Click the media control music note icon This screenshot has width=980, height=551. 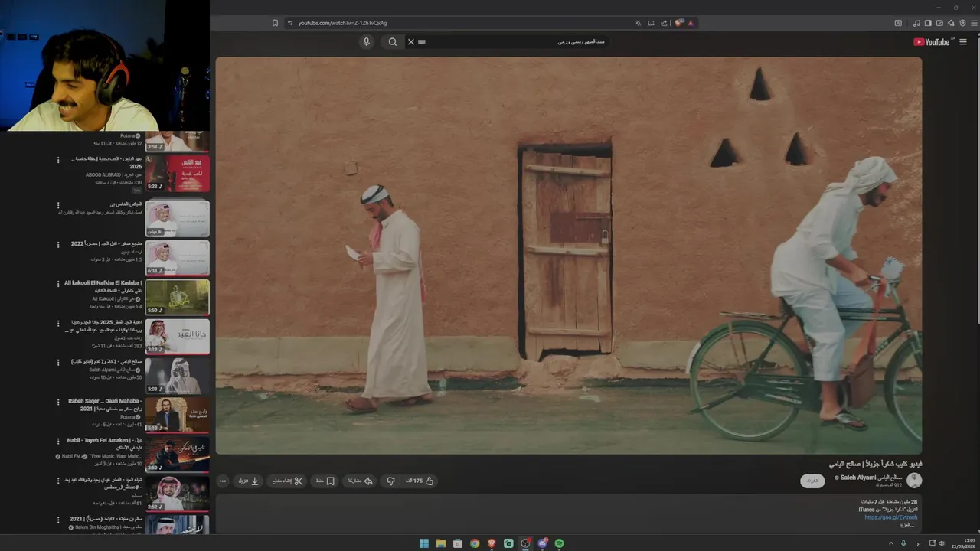916,23
